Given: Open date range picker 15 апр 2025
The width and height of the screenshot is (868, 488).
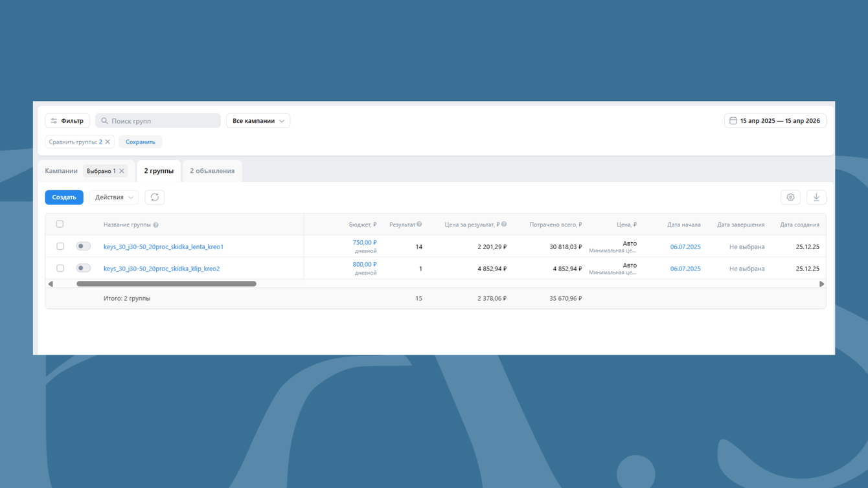Looking at the screenshot, I should pos(775,121).
